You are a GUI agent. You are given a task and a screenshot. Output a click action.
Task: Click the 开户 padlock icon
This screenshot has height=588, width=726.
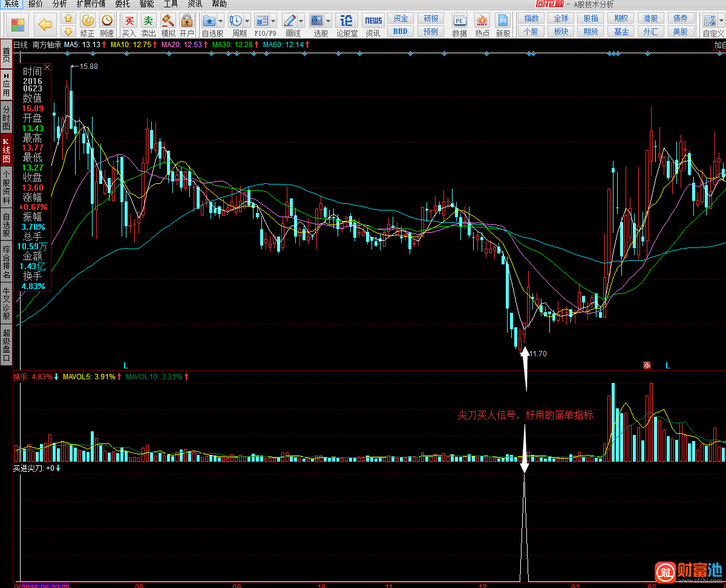[x=187, y=22]
